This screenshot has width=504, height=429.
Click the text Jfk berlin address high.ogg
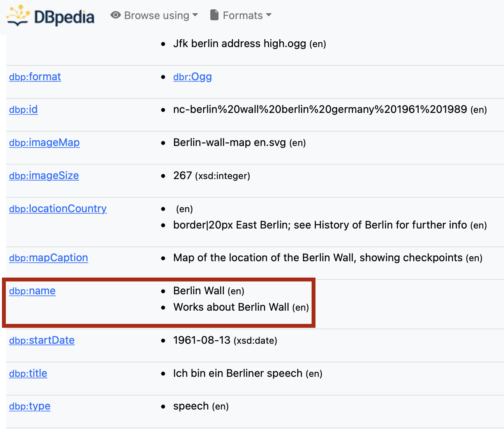coord(240,44)
